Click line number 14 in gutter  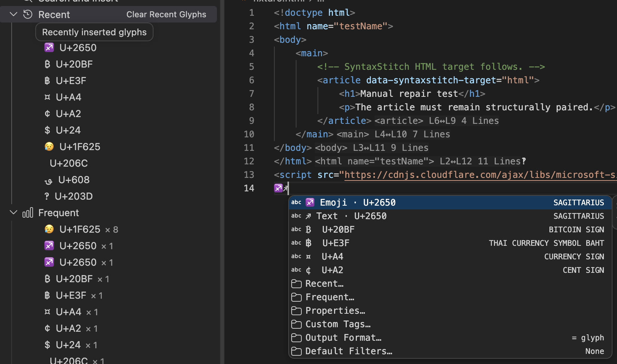[249, 188]
